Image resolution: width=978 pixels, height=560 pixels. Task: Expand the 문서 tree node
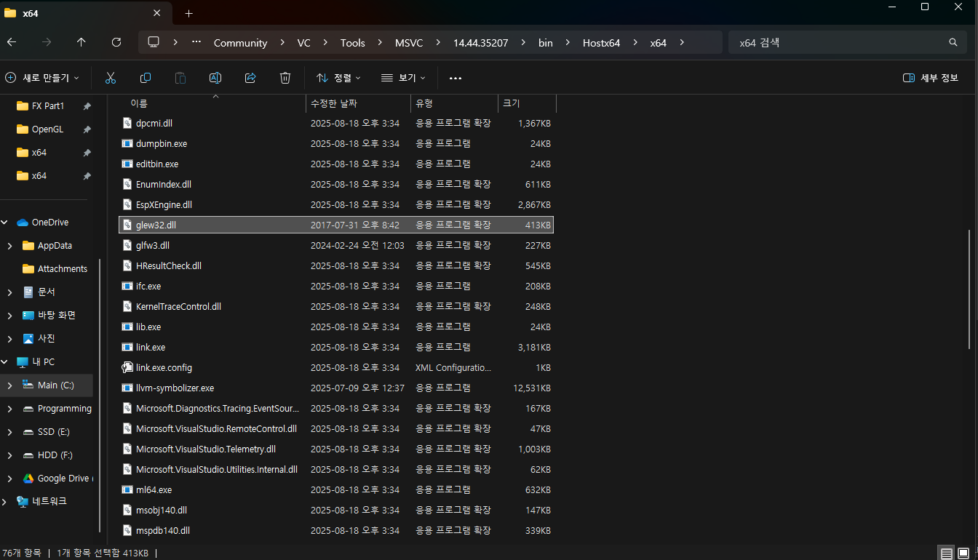point(9,292)
